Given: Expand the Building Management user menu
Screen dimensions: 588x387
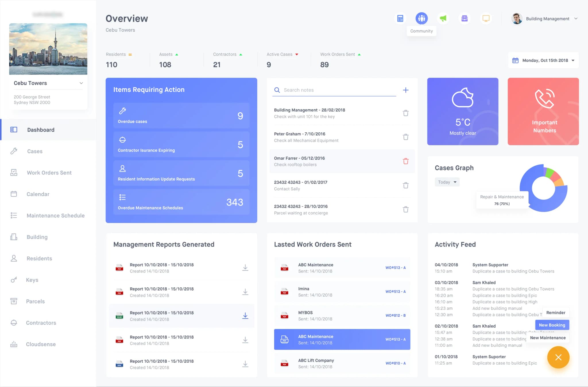Looking at the screenshot, I should click(x=547, y=19).
